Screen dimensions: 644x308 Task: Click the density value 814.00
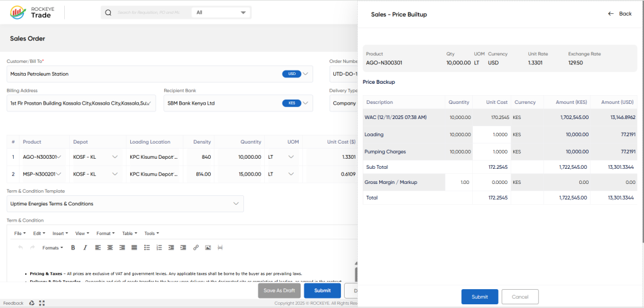click(x=203, y=174)
